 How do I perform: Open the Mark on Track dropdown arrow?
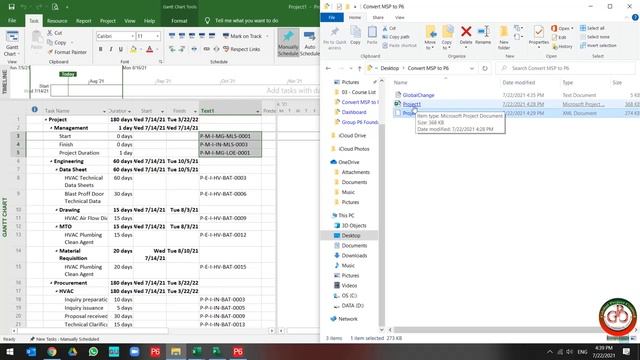click(267, 36)
